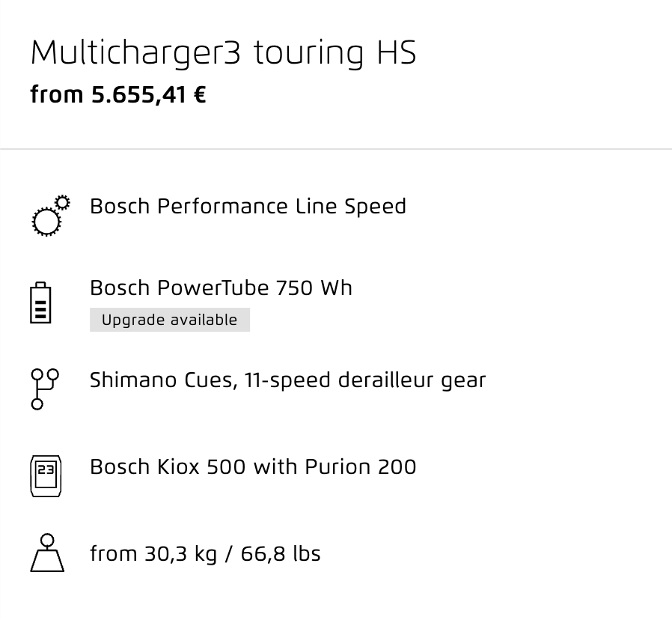Click the HS suffix in the title

(x=397, y=53)
